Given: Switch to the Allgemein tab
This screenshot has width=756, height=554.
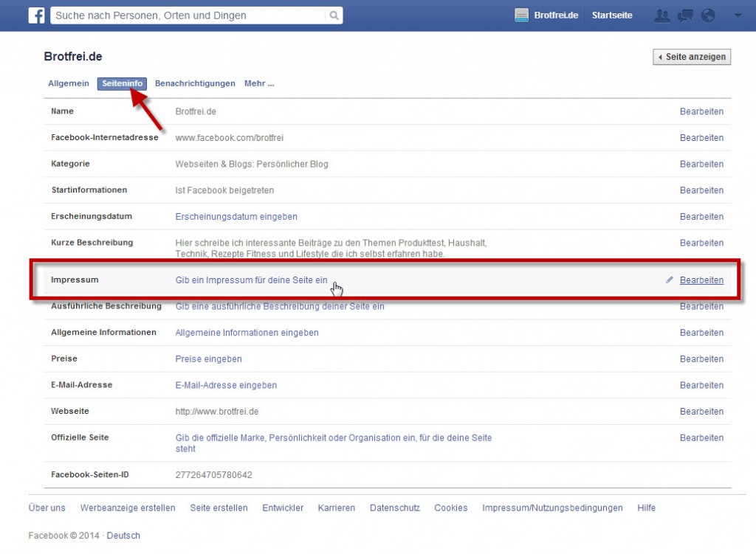Looking at the screenshot, I should (x=68, y=83).
